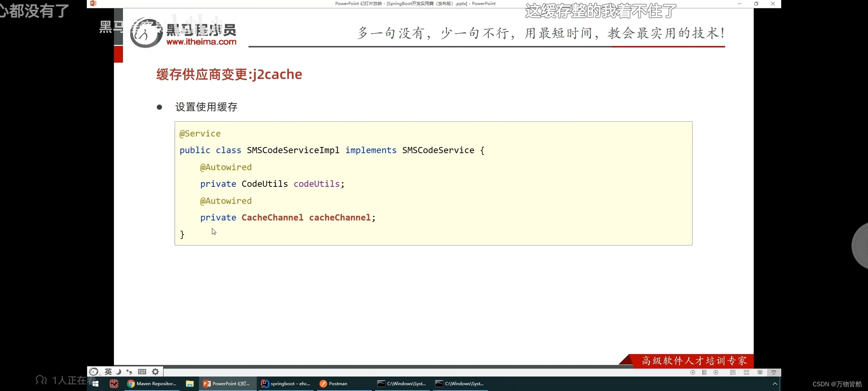Image resolution: width=868 pixels, height=391 pixels.
Task: Click SMSCodeServiceImpl class name in code
Action: click(x=293, y=150)
